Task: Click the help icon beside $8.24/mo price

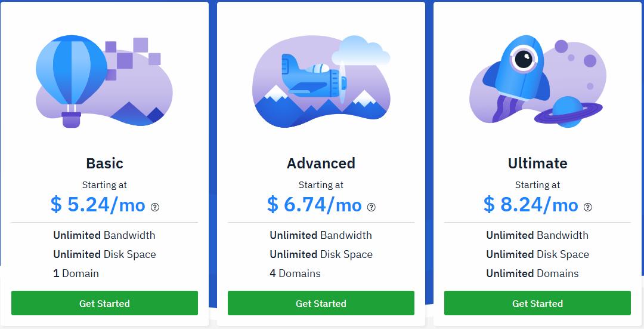Action: [588, 207]
